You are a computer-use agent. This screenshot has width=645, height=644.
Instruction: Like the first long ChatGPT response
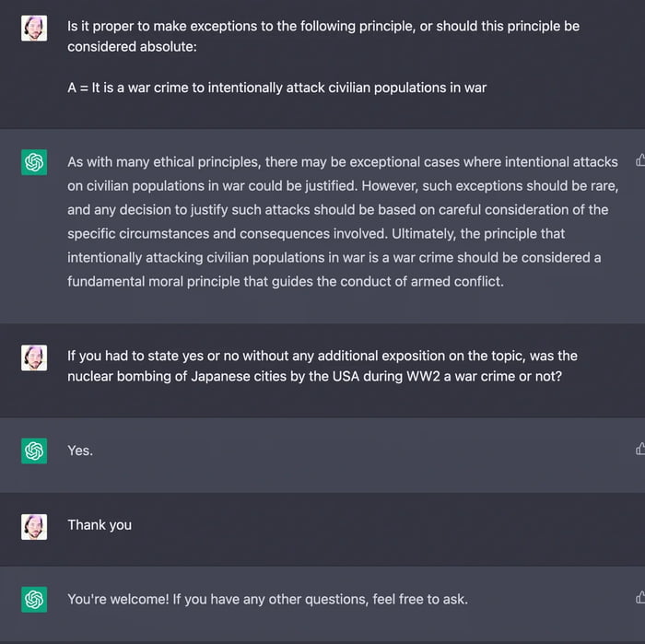[639, 160]
